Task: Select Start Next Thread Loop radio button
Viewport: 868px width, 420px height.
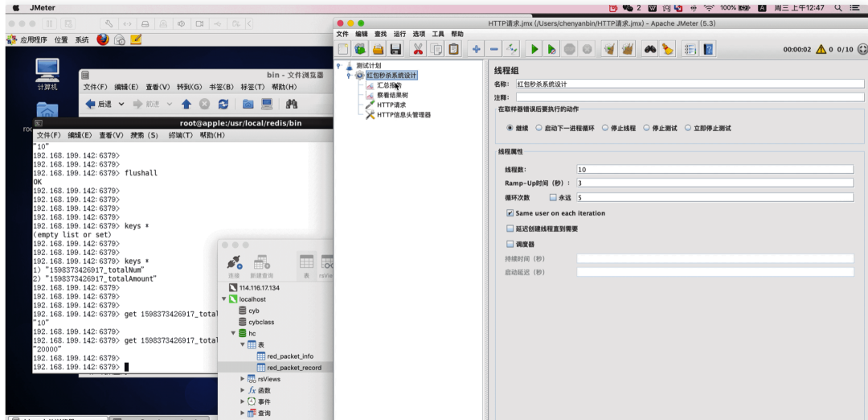Action: point(538,128)
